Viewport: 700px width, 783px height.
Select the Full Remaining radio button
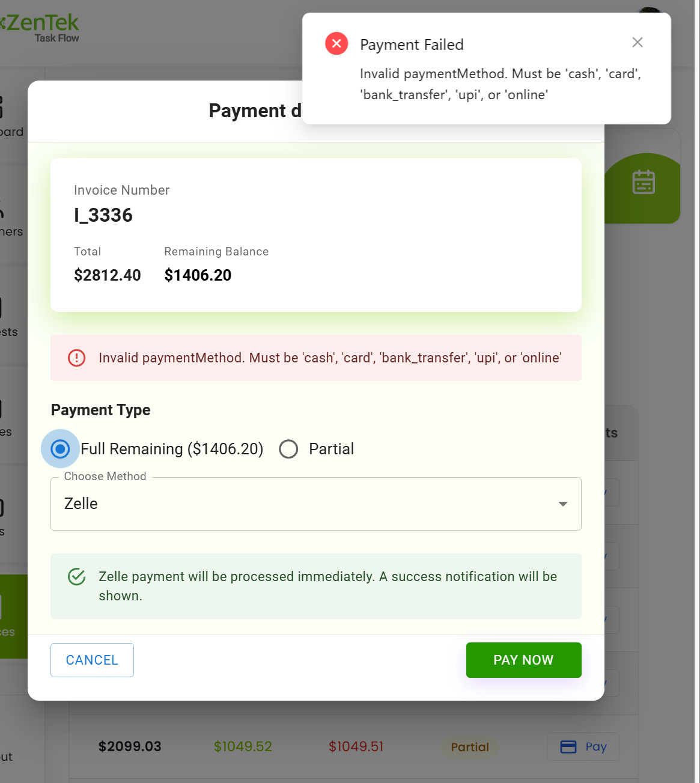click(x=60, y=449)
